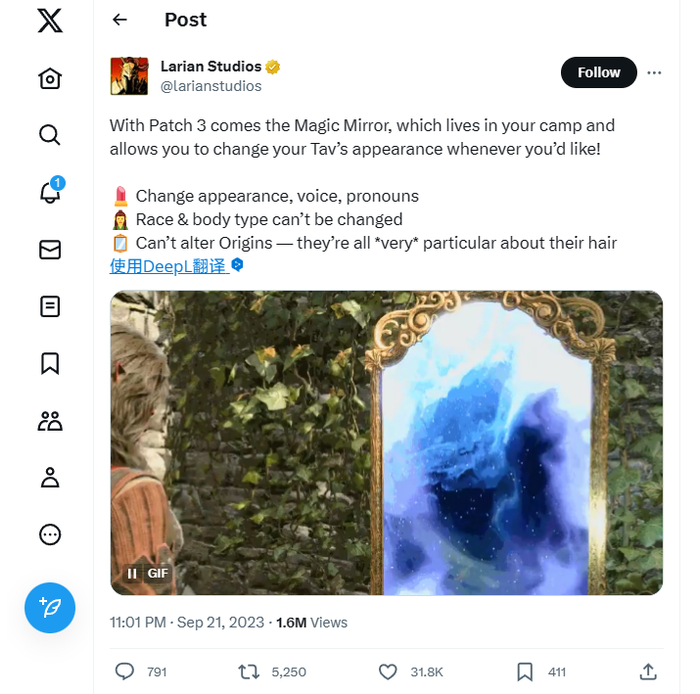Bookmark the post from action bar
This screenshot has width=700, height=694.
point(524,671)
